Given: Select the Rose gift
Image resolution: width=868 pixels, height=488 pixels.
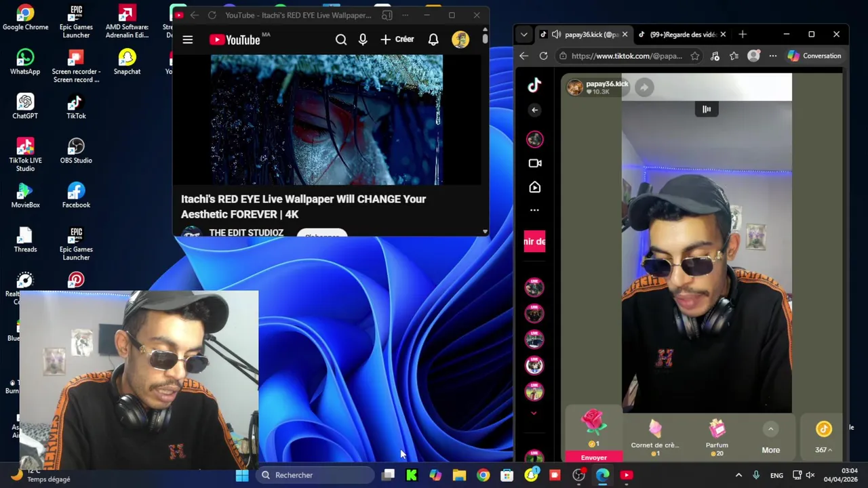Looking at the screenshot, I should point(593,428).
